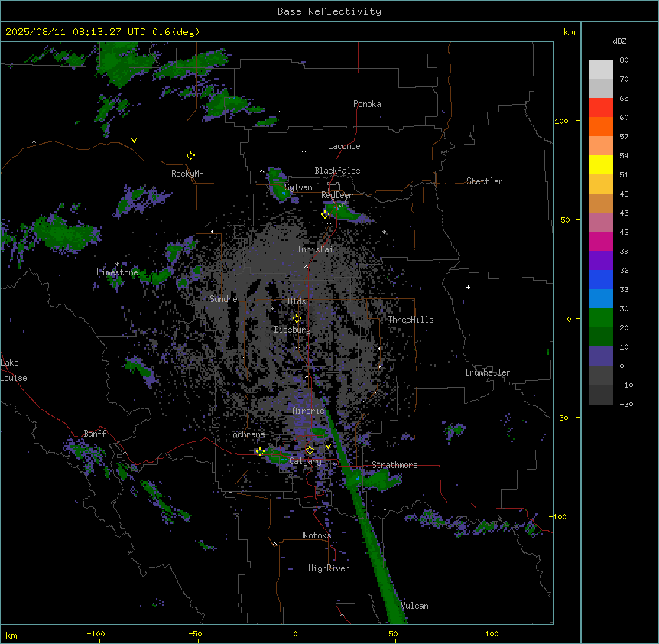Click the Airdrie label
This screenshot has height=644, width=659.
pos(309,411)
